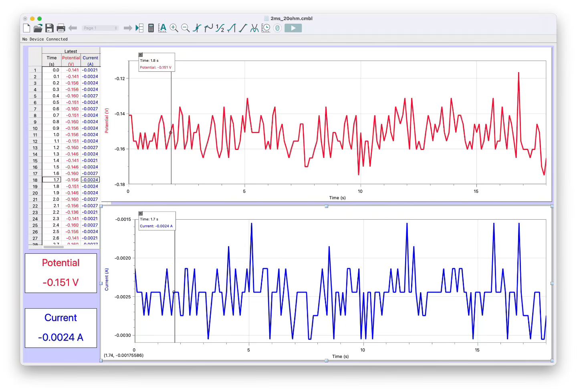577x392 pixels.
Task: Click the 15 tick on potential graph time axis
Action: 476,191
